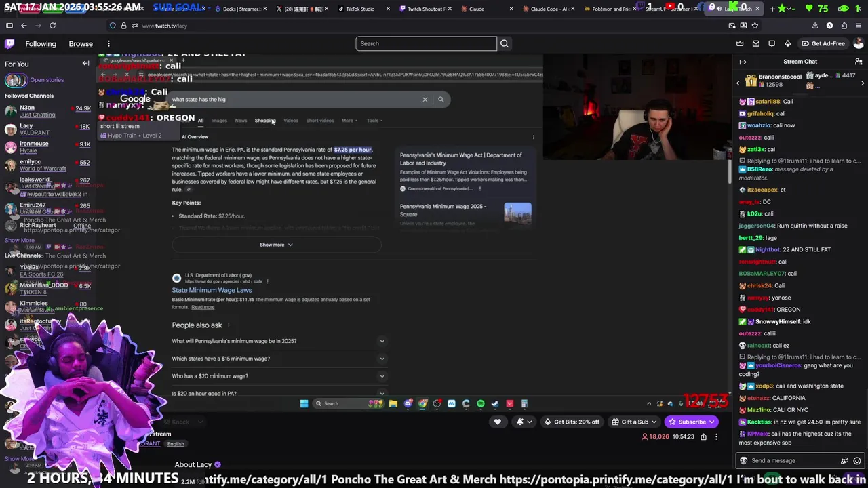Open Tools dropdown in streamed Google results
Image resolution: width=868 pixels, height=488 pixels.
[x=374, y=121]
